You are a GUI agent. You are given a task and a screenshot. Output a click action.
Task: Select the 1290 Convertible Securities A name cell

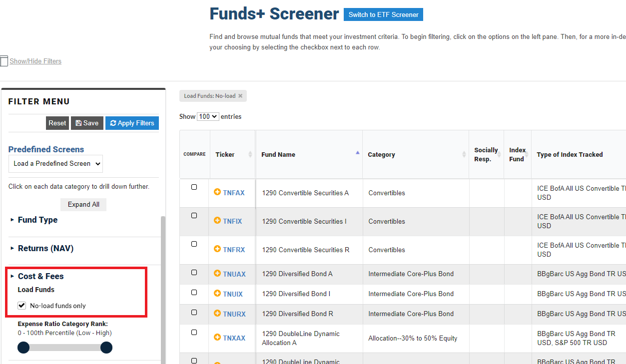click(x=309, y=193)
